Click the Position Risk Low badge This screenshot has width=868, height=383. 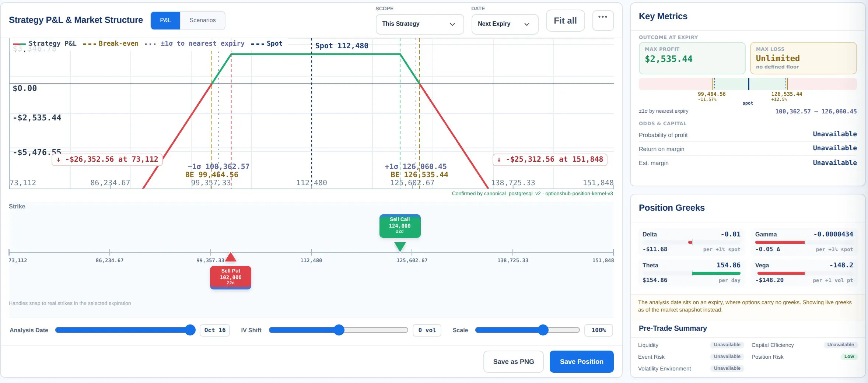click(x=849, y=356)
